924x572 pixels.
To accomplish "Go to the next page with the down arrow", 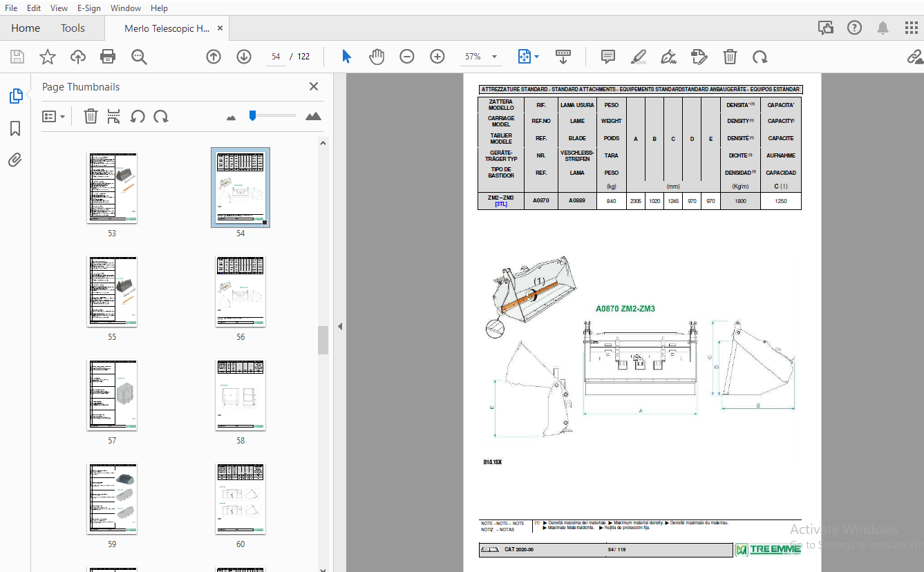I will point(244,57).
